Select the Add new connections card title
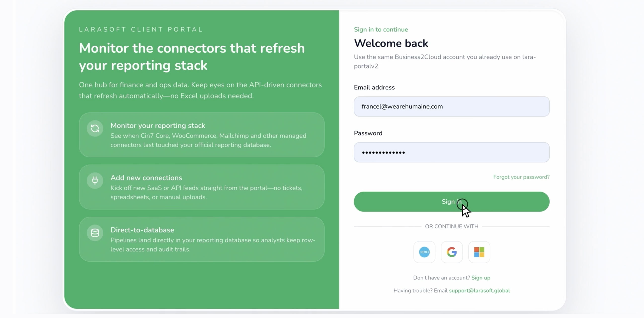 pyautogui.click(x=146, y=178)
